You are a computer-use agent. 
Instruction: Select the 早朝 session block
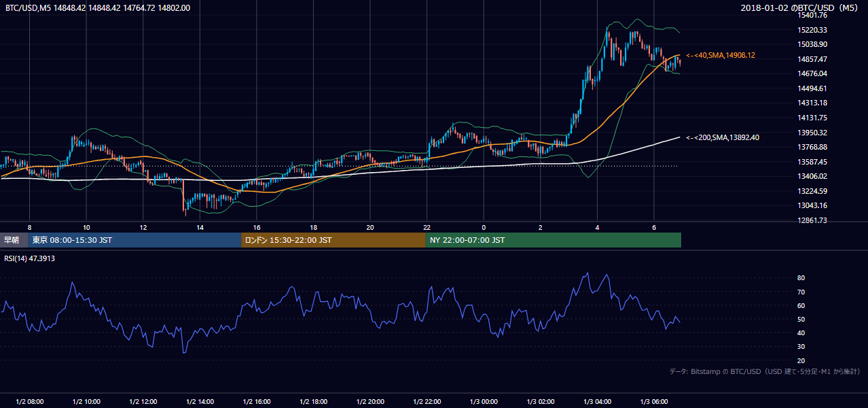click(14, 240)
